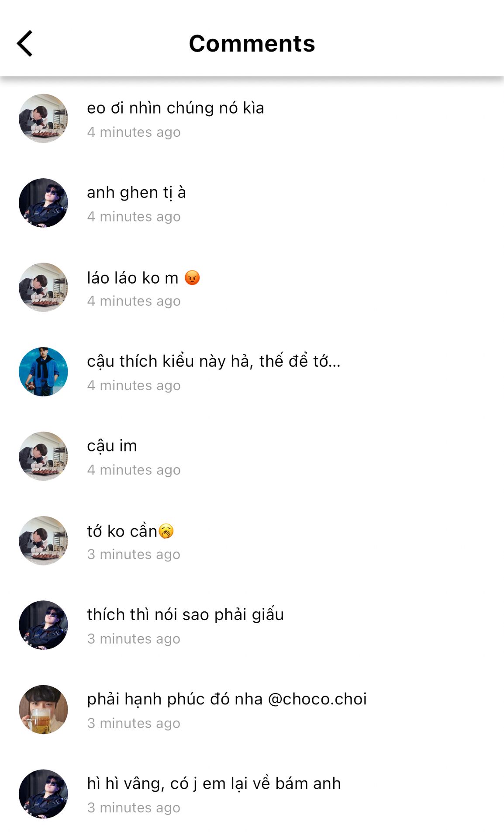This screenshot has width=504, height=839.
Task: Tap the "Comments" header title
Action: coord(252,43)
